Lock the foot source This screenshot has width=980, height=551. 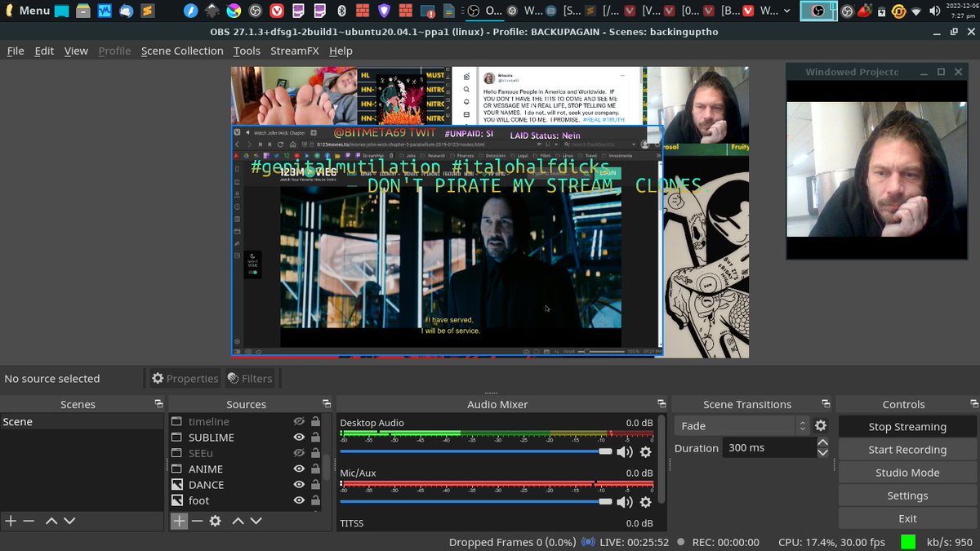[315, 500]
